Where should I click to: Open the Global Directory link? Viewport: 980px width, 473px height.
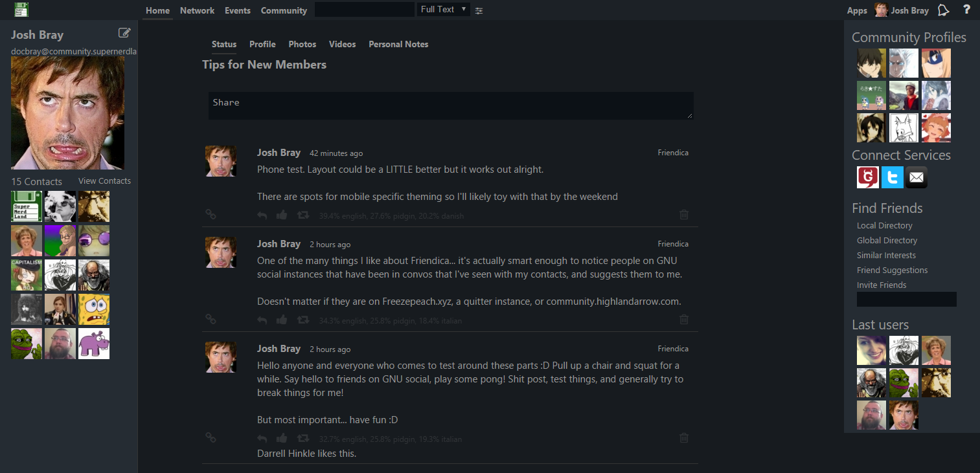(887, 240)
